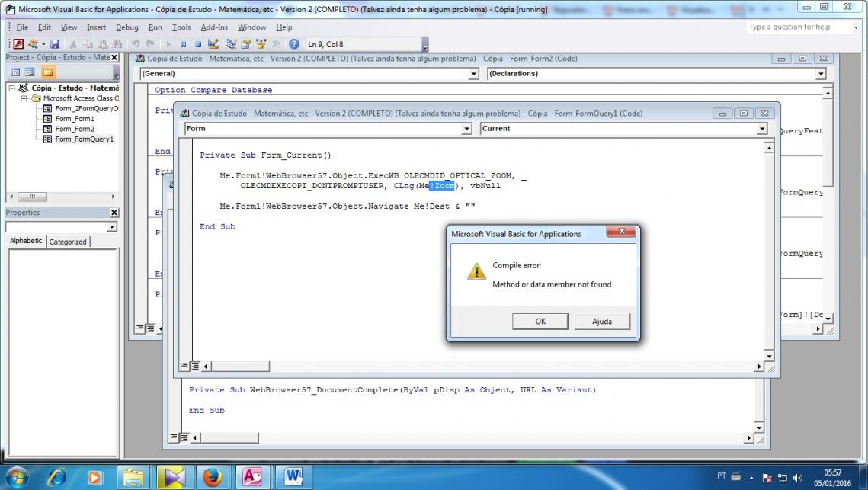The width and height of the screenshot is (868, 490).
Task: Open the Edit menu
Action: pos(44,27)
